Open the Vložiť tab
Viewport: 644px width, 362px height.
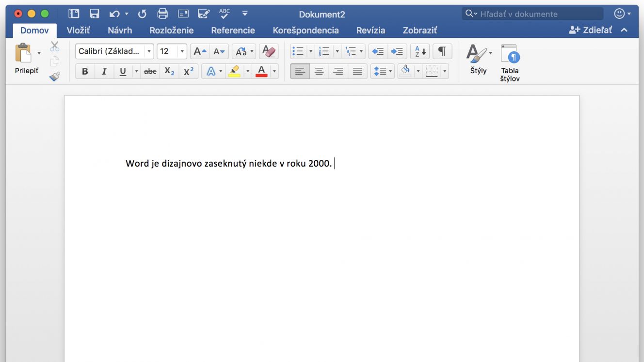click(x=78, y=30)
